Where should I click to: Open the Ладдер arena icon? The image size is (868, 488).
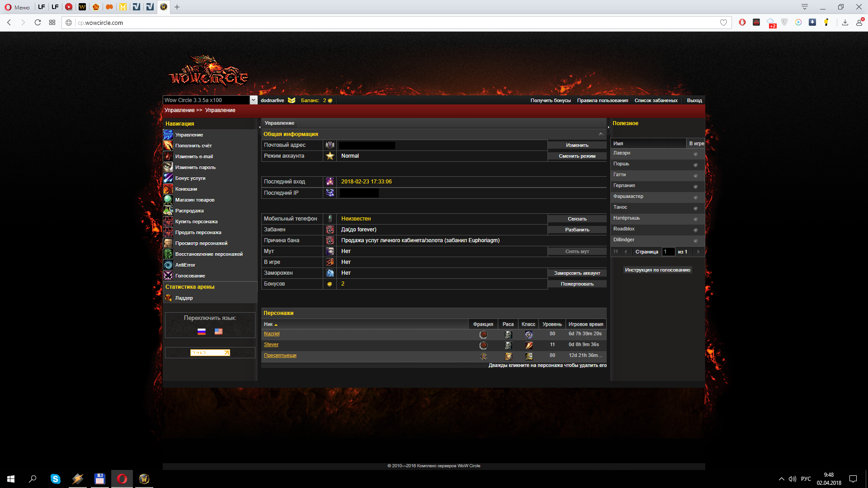[x=168, y=298]
